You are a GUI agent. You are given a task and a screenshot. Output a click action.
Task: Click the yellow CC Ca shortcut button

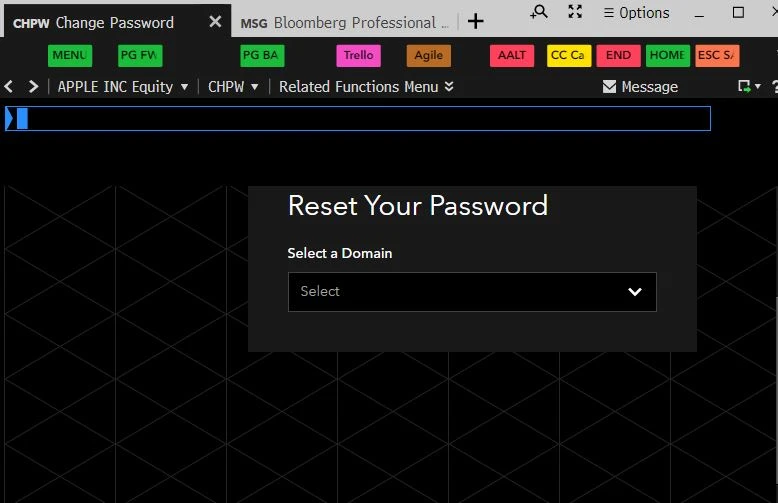click(569, 56)
